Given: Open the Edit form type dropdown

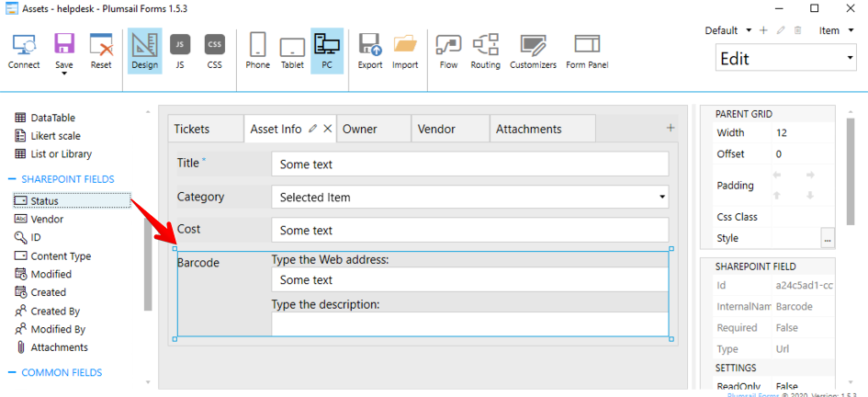Looking at the screenshot, I should click(x=786, y=58).
